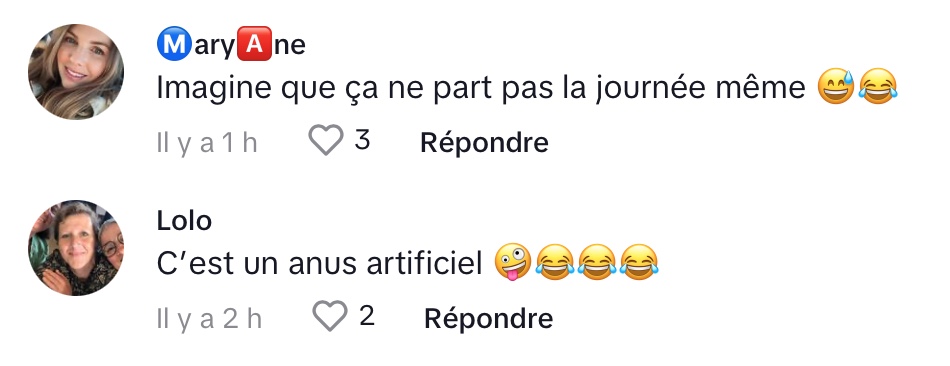
Task: Click Répondre under Lolo's comment
Action: pyautogui.click(x=488, y=319)
